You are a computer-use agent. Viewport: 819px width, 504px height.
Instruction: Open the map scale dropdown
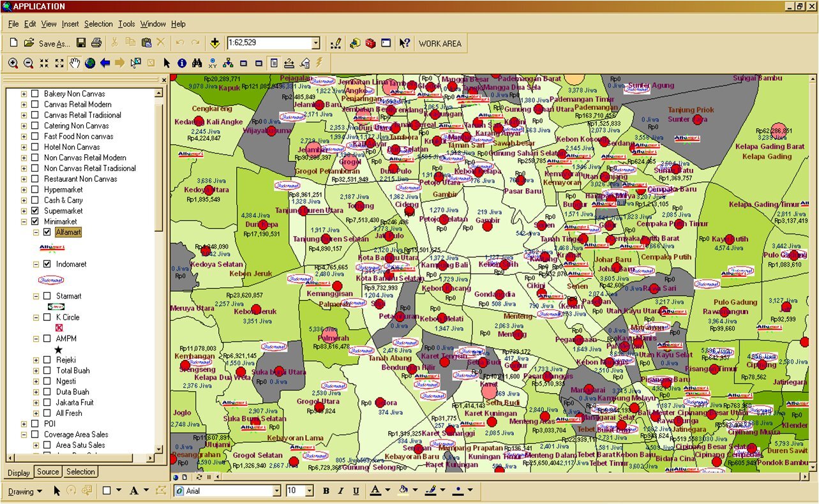[315, 43]
